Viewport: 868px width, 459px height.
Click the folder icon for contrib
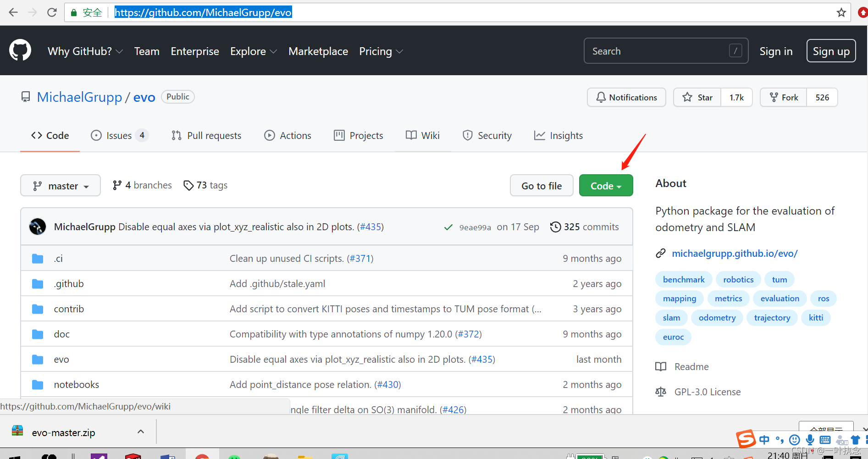click(x=38, y=309)
